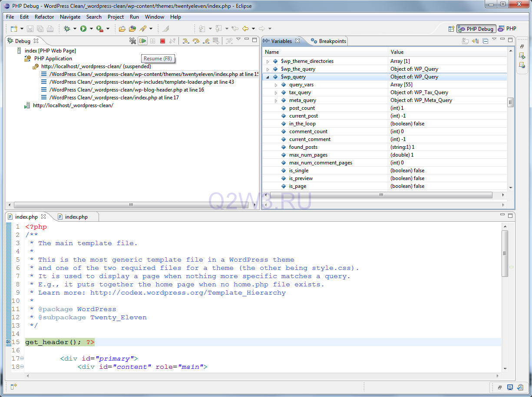Viewport: 532px width, 397px height.
Task: Maximize the editor area
Action: click(511, 215)
